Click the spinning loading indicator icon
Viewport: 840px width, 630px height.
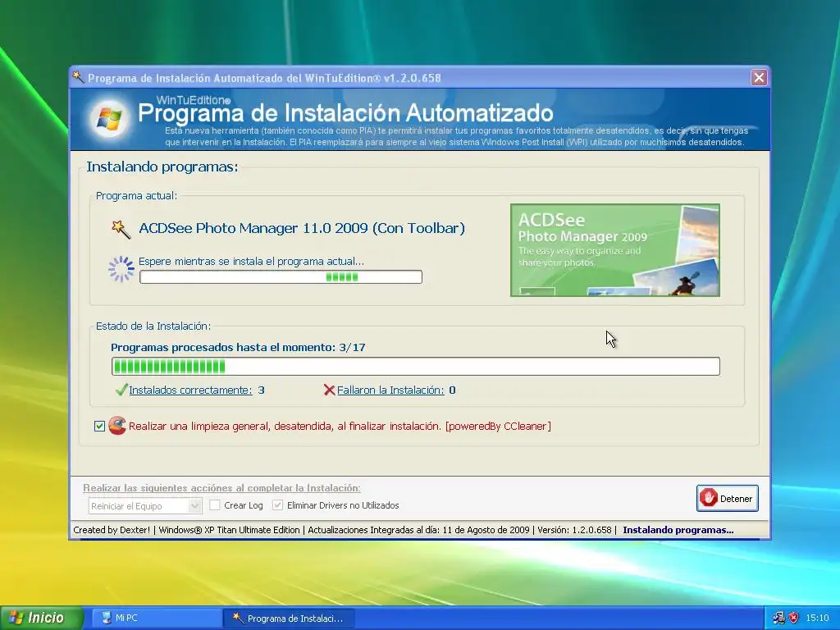click(x=121, y=269)
